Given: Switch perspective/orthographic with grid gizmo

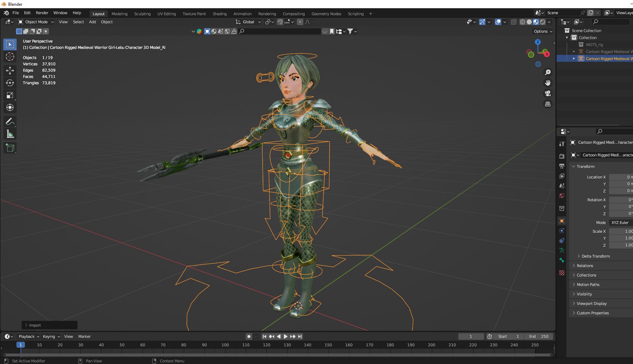Looking at the screenshot, I should [548, 104].
